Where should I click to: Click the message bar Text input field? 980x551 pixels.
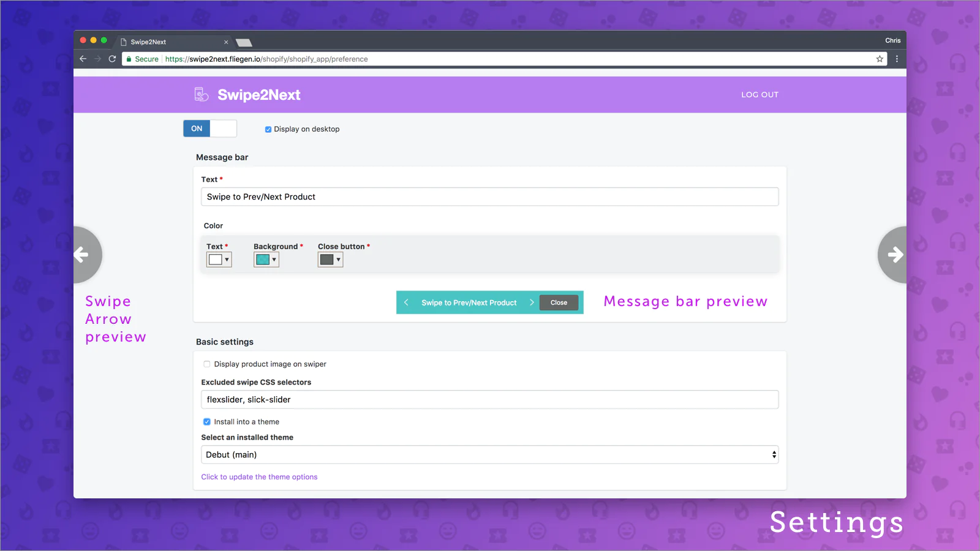coord(490,197)
